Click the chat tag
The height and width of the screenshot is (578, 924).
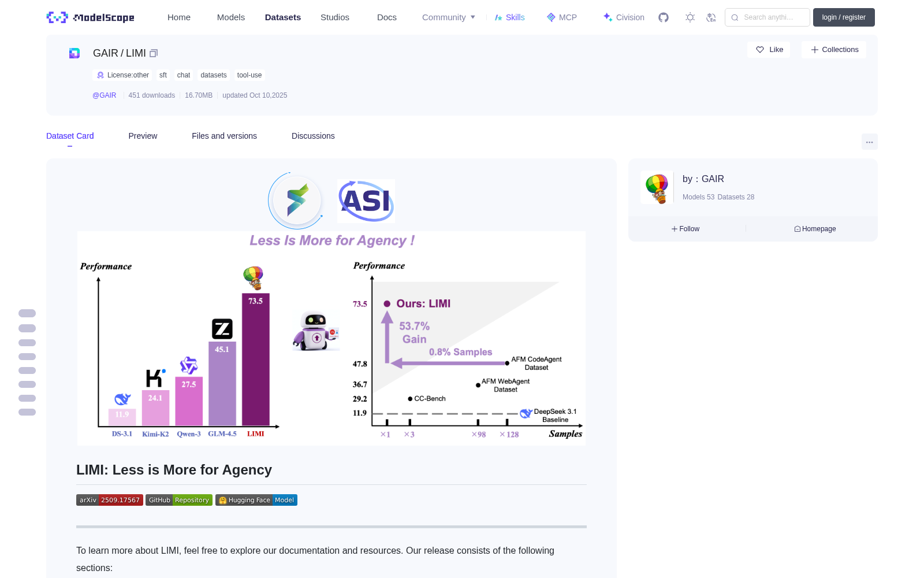point(184,75)
